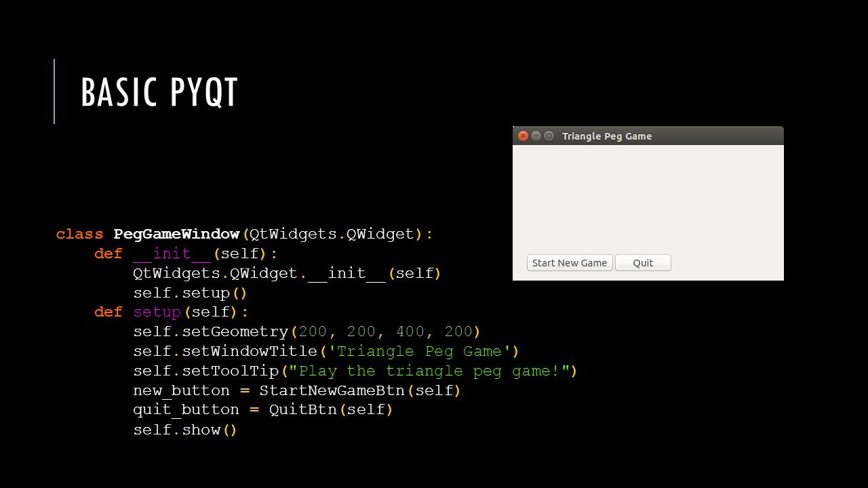868x488 pixels.
Task: Click the Start New Game button
Action: point(570,263)
